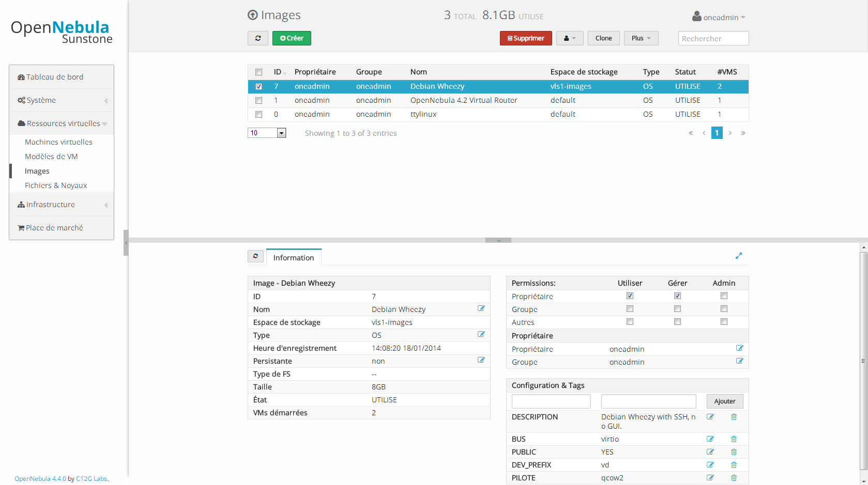Edit the DEV_PREFIX attribute
The width and height of the screenshot is (868, 485).
coord(710,465)
